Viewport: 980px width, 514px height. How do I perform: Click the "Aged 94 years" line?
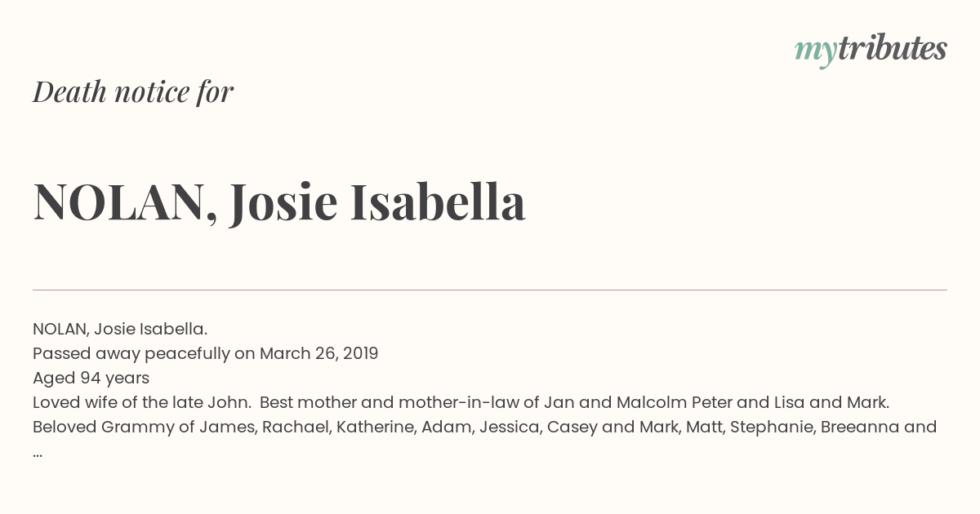[91, 378]
